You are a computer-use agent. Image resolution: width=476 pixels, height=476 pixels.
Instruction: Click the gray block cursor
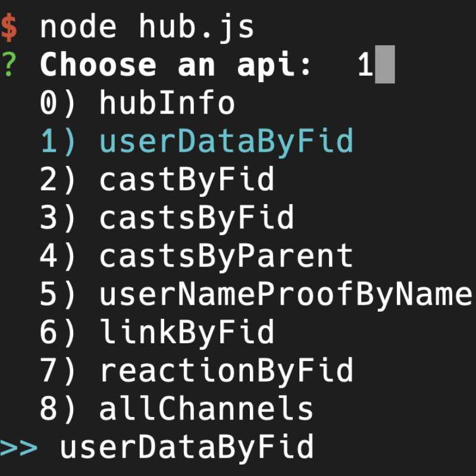point(385,65)
